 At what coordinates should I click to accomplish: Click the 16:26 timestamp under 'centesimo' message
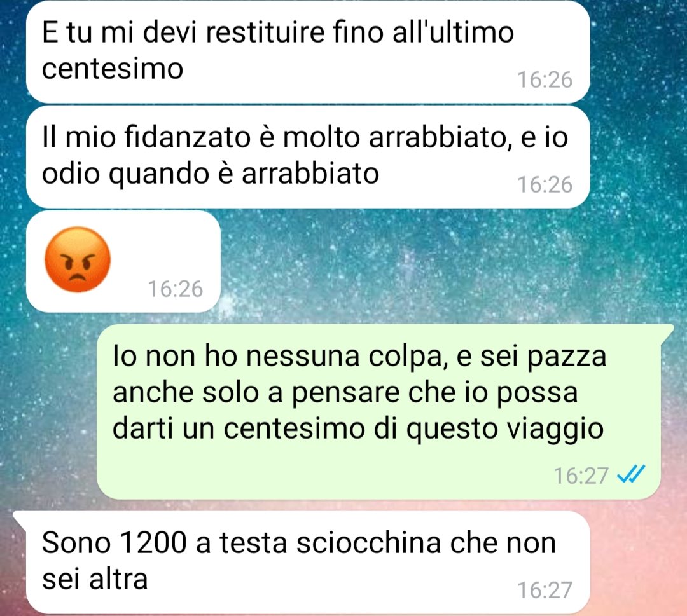[545, 79]
